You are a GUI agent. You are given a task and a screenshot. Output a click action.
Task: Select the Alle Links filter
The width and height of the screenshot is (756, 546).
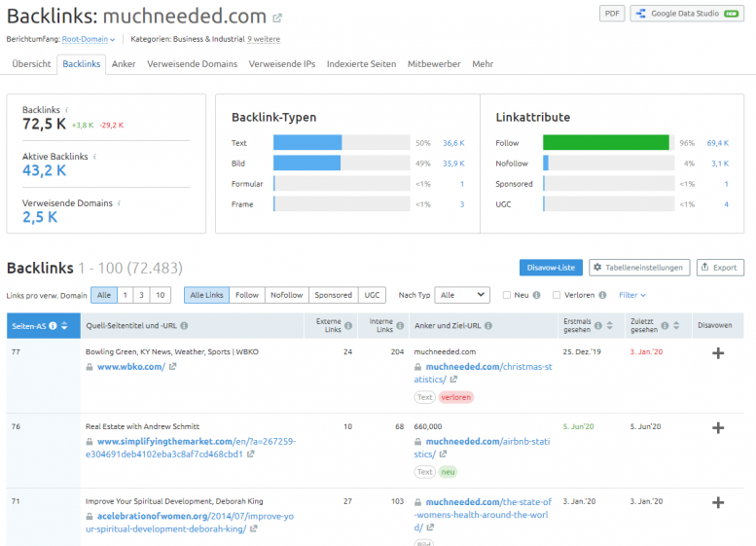[x=207, y=295]
